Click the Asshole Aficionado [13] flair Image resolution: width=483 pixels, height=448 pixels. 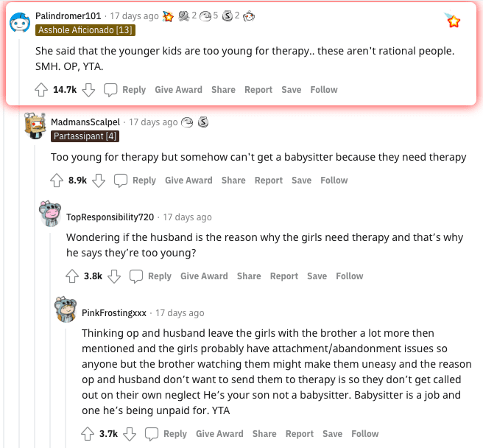(85, 30)
